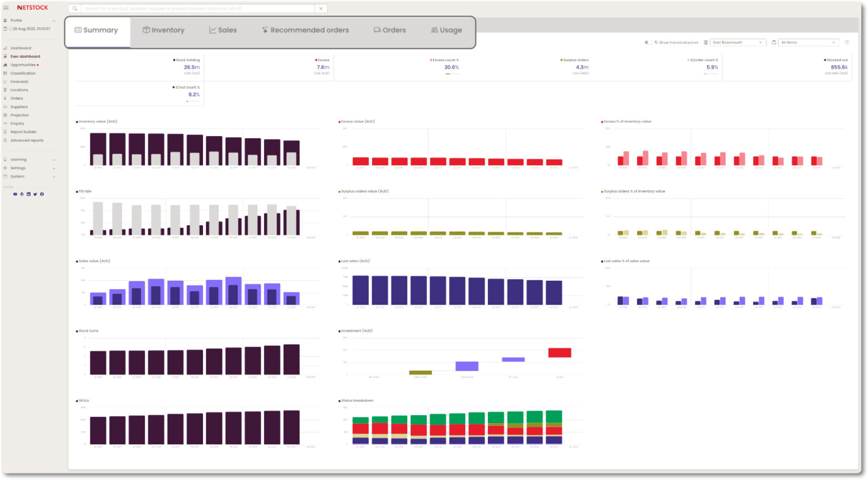Open Exec dashboard in the sidebar
The width and height of the screenshot is (868, 480).
click(x=25, y=56)
